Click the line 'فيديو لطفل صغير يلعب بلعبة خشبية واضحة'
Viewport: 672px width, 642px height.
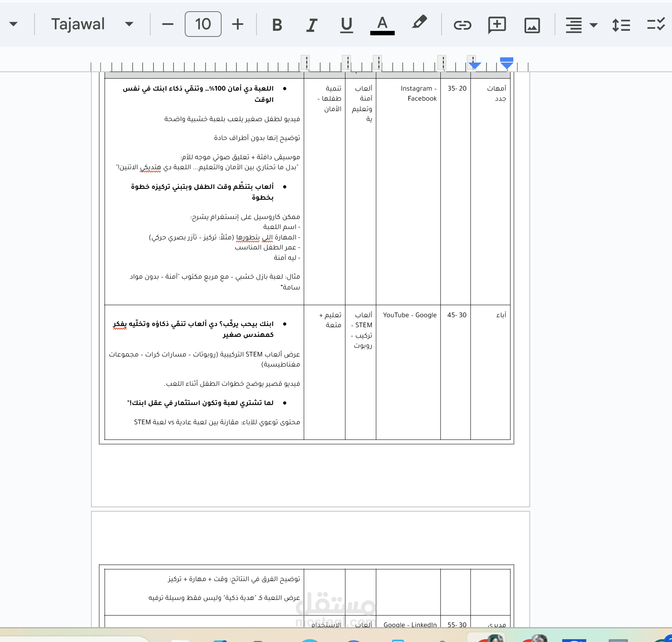click(x=232, y=119)
